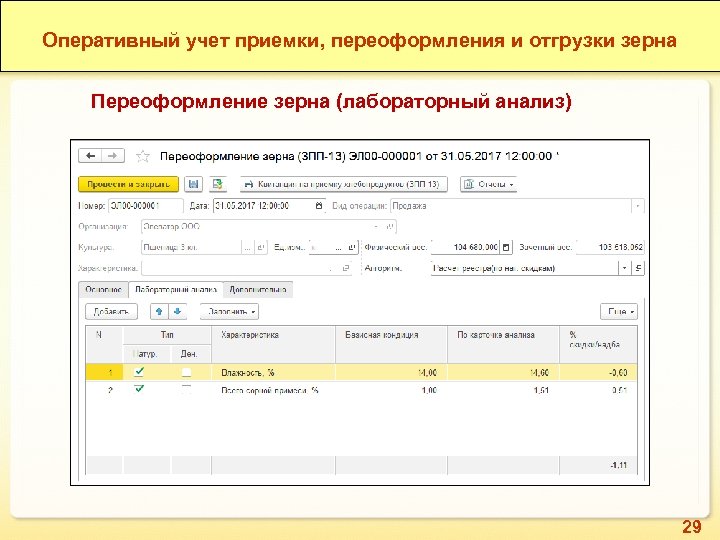The width and height of the screenshot is (720, 540).
Task: Toggle Ден. checkbox for Сорная примесь row
Action: click(186, 389)
